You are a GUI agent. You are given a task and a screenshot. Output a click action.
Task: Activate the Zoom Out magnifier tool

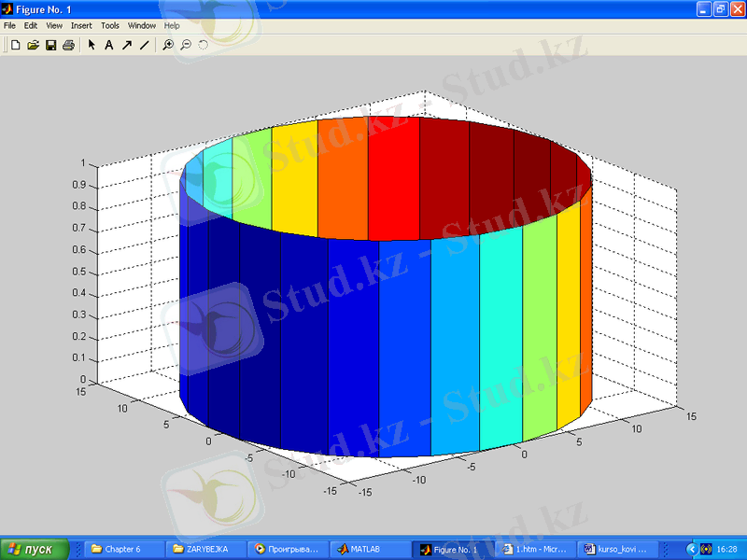(x=186, y=45)
